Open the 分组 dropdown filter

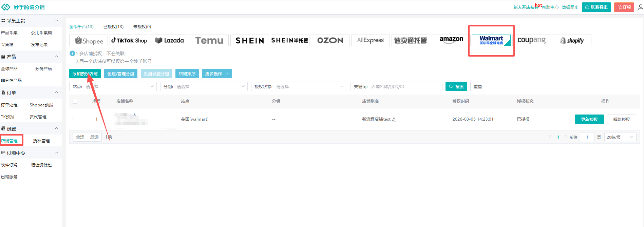tap(204, 87)
